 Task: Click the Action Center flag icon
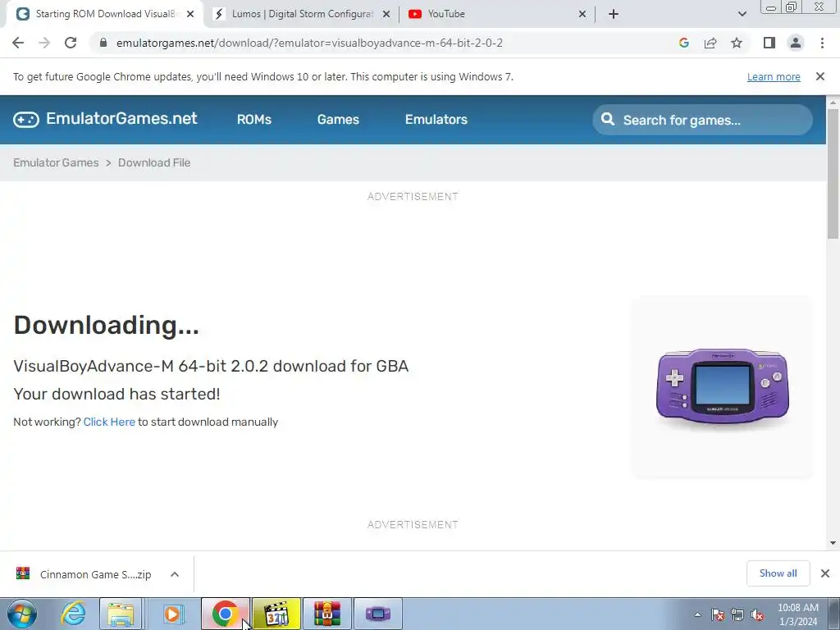[718, 615]
